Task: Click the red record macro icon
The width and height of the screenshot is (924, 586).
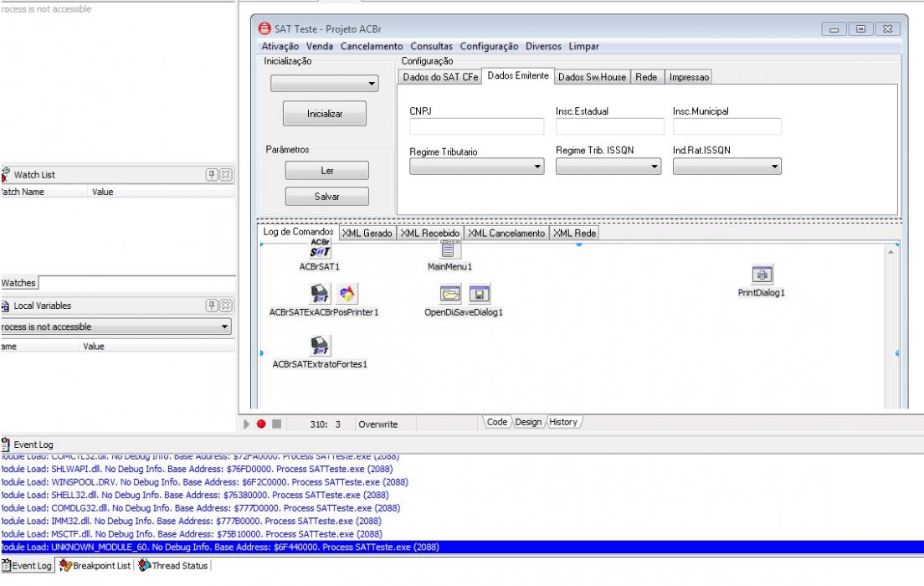Action: click(261, 424)
